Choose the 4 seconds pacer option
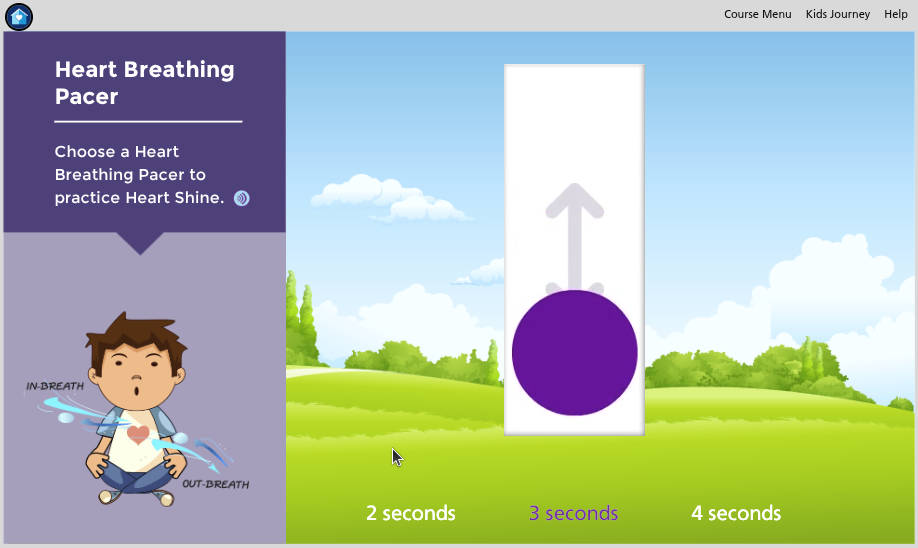The image size is (918, 548). 736,513
